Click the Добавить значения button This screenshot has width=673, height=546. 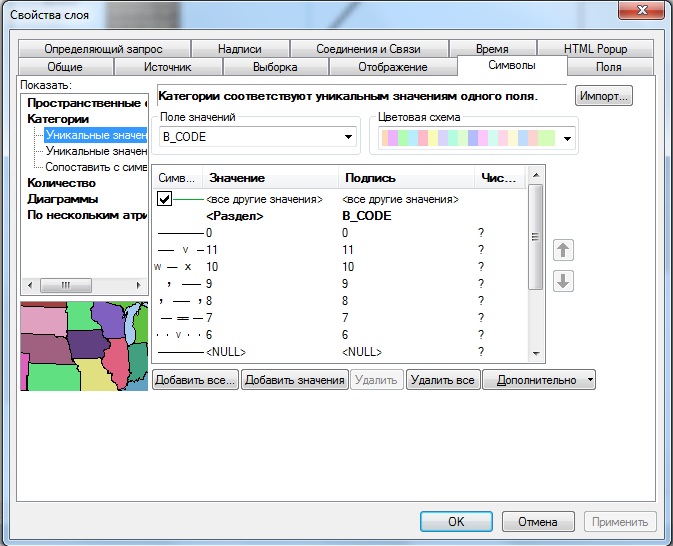295,380
